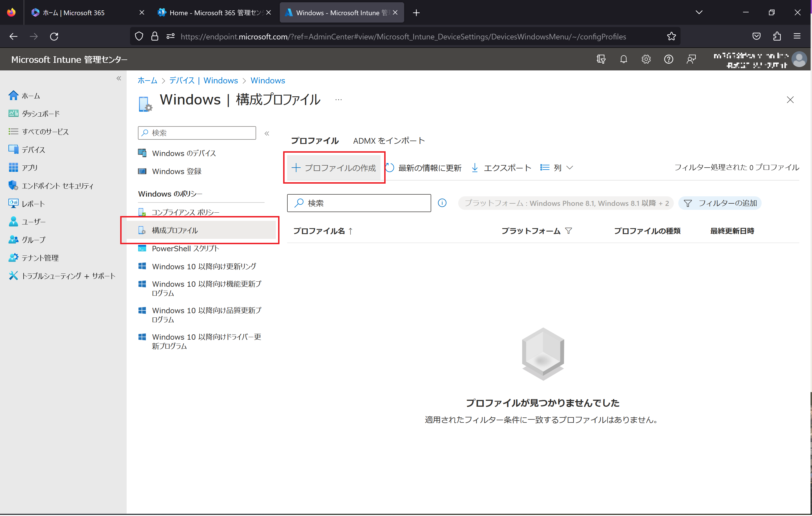Collapse the main left navigation
812x516 pixels.
click(119, 78)
